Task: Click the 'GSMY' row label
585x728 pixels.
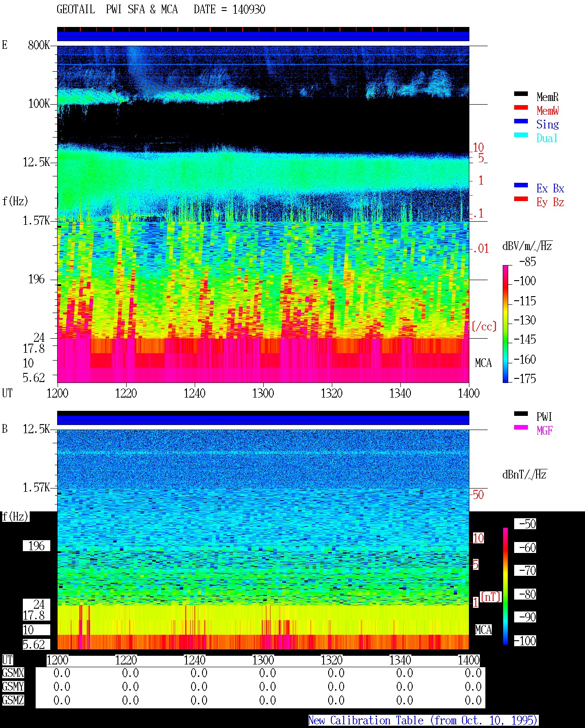Action: 13,686
